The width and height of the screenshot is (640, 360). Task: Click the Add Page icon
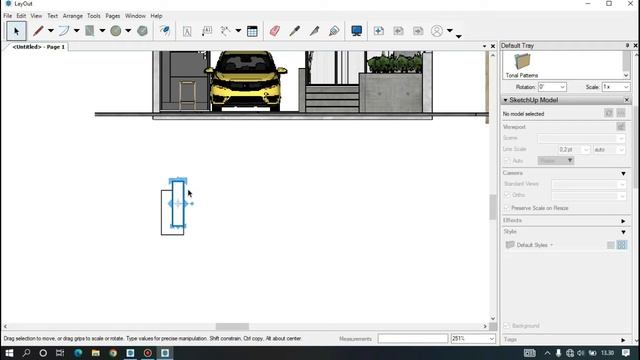click(378, 31)
